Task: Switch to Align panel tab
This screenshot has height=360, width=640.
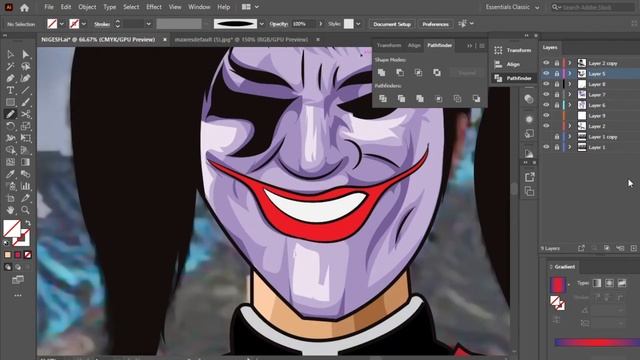Action: point(414,45)
